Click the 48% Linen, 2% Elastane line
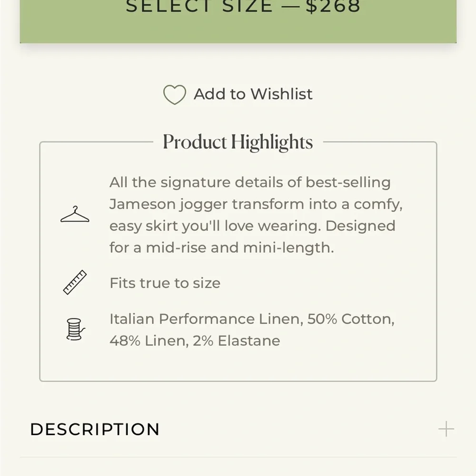Screen dimensions: 476x476 coord(195,341)
